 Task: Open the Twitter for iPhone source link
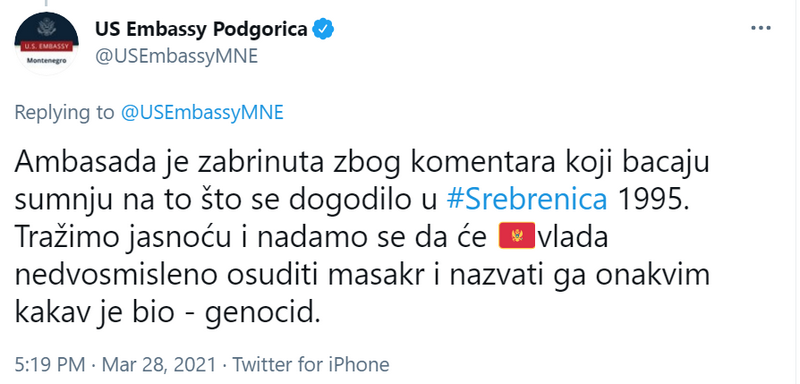(x=311, y=365)
